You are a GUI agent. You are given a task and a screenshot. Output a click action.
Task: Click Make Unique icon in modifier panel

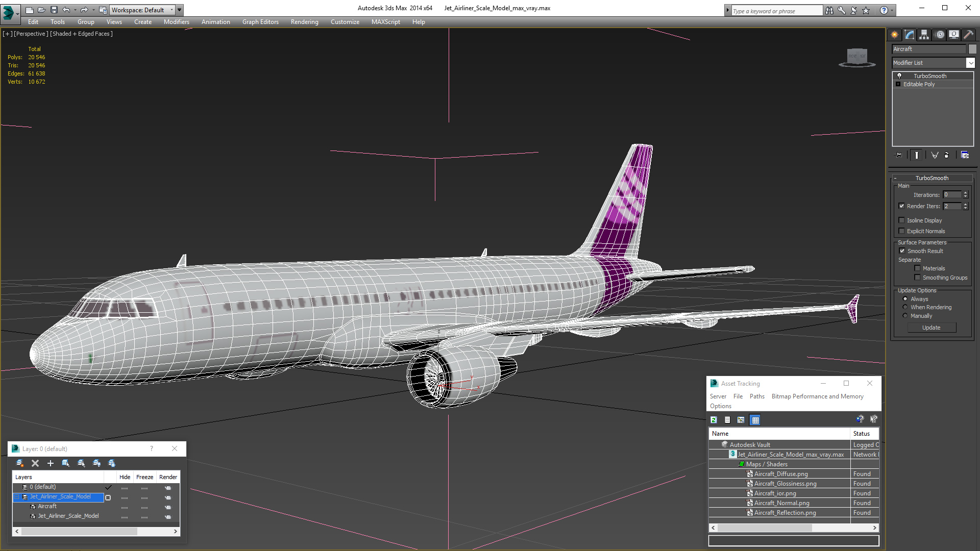coord(935,155)
